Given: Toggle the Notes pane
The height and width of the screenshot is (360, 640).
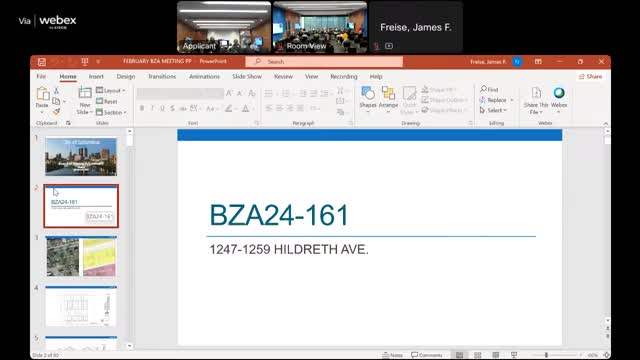Looking at the screenshot, I should [393, 355].
